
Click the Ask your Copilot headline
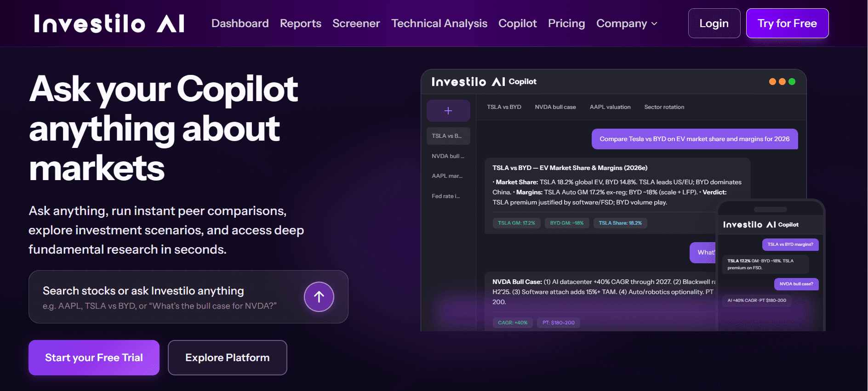tap(164, 128)
